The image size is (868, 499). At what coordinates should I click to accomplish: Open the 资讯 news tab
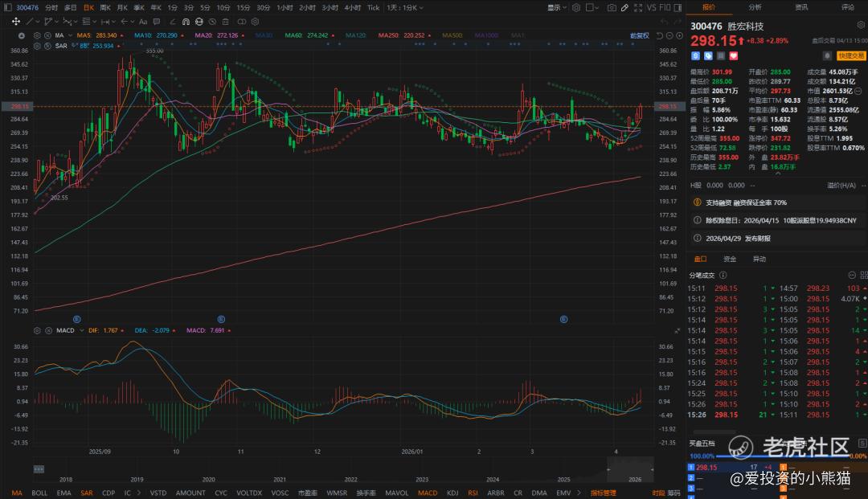click(801, 7)
